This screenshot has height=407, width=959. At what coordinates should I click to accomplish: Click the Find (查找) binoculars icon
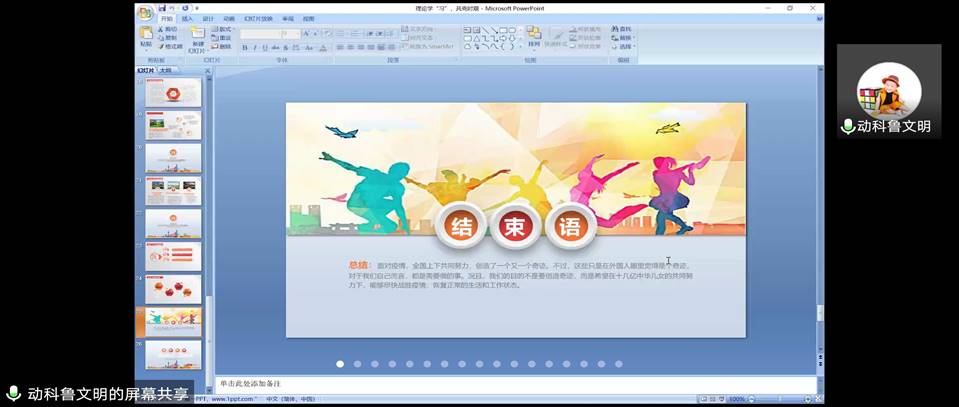point(615,29)
